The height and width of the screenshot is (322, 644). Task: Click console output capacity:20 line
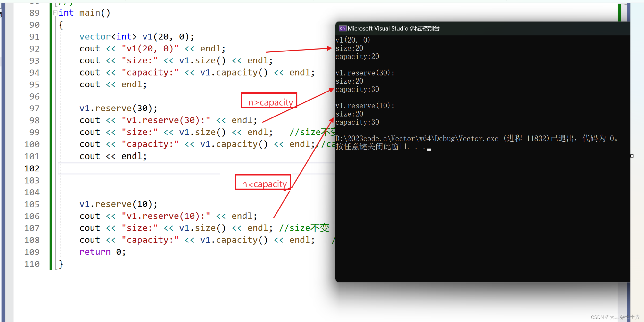pyautogui.click(x=357, y=57)
